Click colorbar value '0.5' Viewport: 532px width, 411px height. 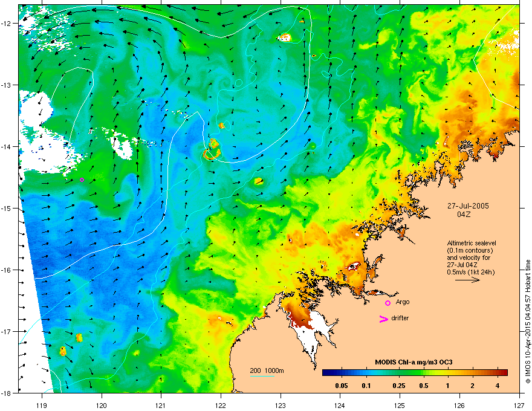pos(423,386)
